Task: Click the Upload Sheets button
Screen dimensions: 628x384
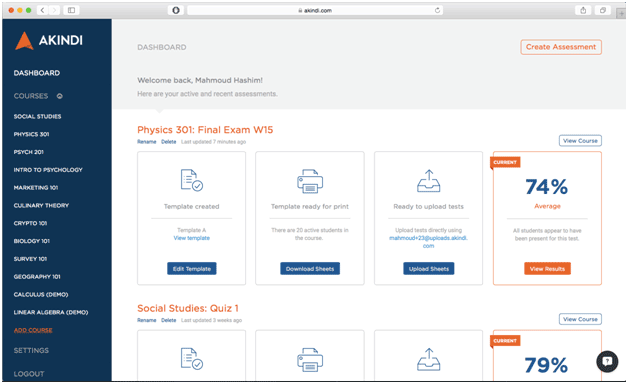Action: (x=429, y=269)
